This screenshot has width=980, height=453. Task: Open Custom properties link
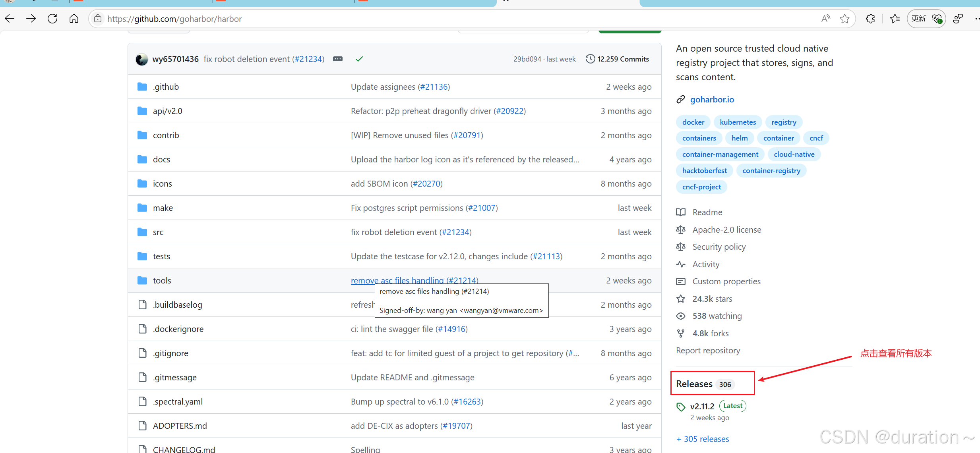click(x=719, y=281)
